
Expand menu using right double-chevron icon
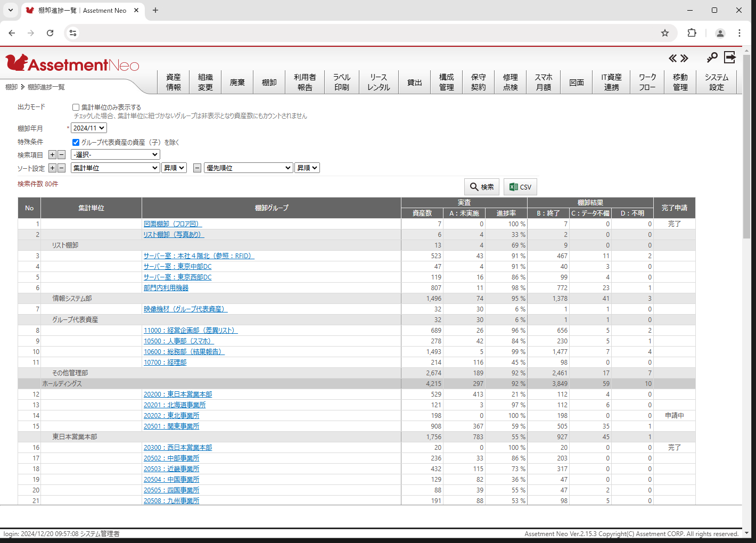click(684, 58)
